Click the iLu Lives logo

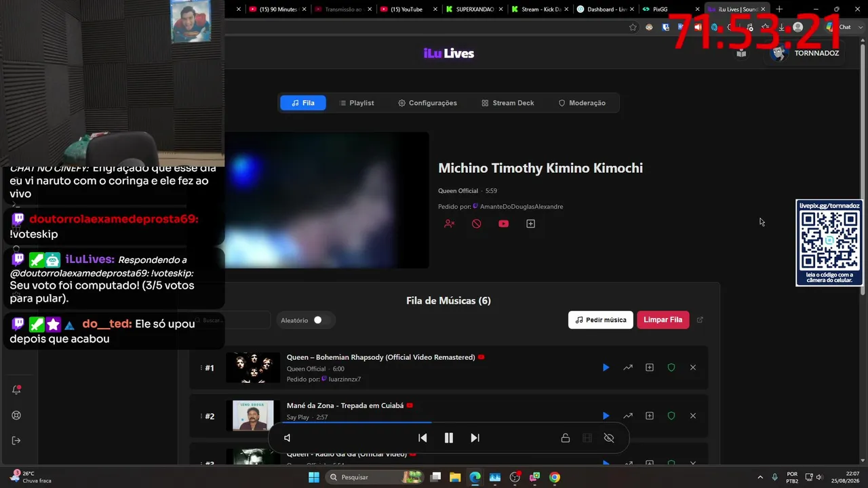click(449, 54)
